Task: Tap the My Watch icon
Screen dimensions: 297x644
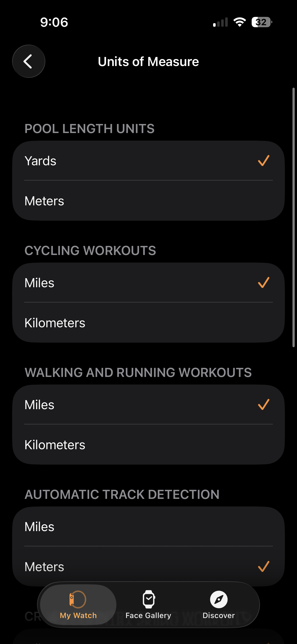Action: 78,599
